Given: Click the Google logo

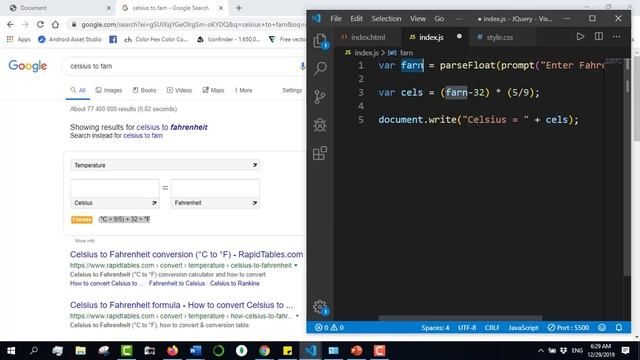Looking at the screenshot, I should [28, 66].
